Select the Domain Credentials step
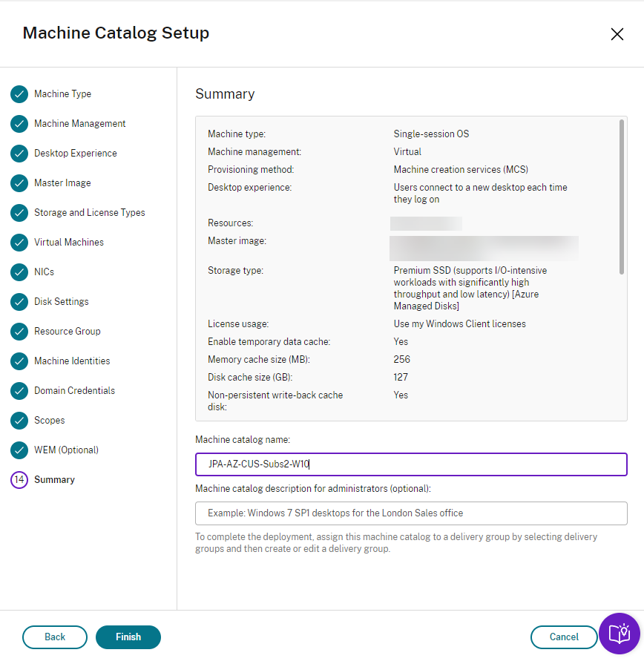The image size is (644, 664). coord(74,391)
